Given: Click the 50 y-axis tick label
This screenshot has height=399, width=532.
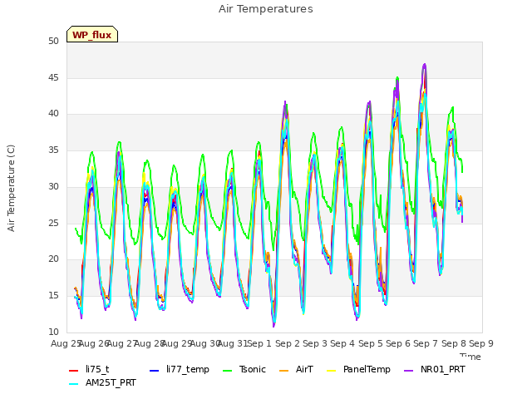Looking at the screenshot, I should [x=53, y=41].
